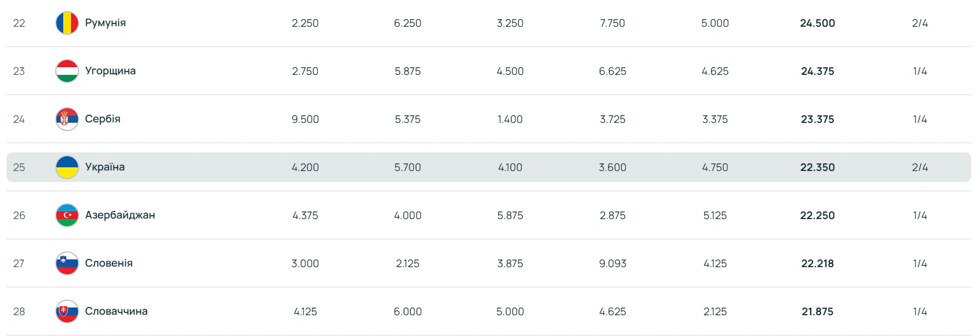This screenshot has width=980, height=336.
Task: Open the Угорщина country link
Action: coord(110,71)
